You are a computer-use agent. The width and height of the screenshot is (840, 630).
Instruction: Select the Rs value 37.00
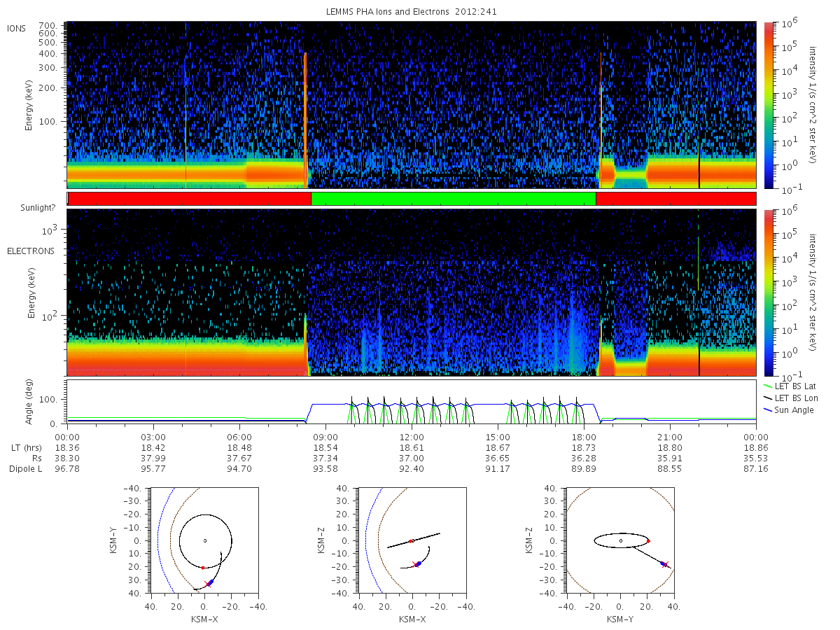(x=412, y=458)
